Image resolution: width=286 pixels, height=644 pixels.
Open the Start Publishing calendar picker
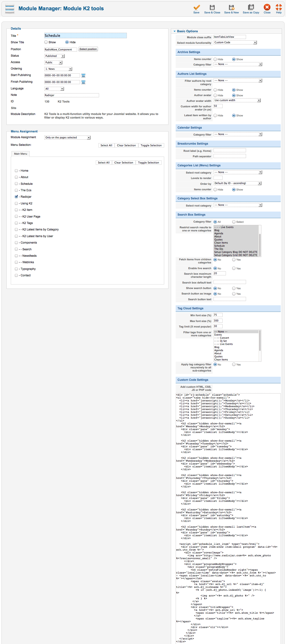pos(83,76)
